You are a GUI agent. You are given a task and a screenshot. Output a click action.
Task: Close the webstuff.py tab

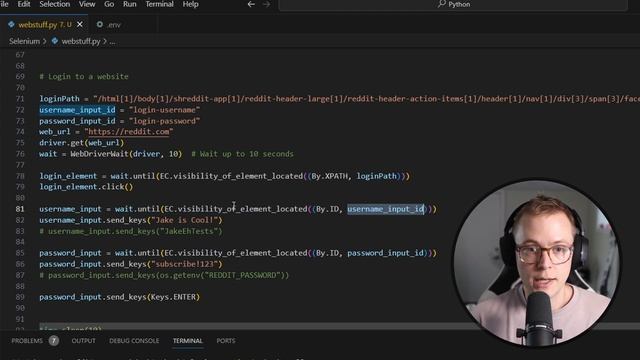pos(80,24)
